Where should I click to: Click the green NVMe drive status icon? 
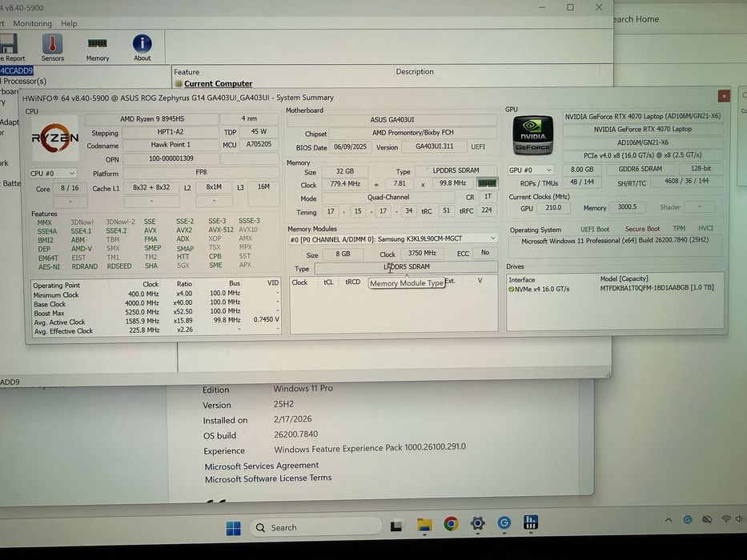[511, 289]
